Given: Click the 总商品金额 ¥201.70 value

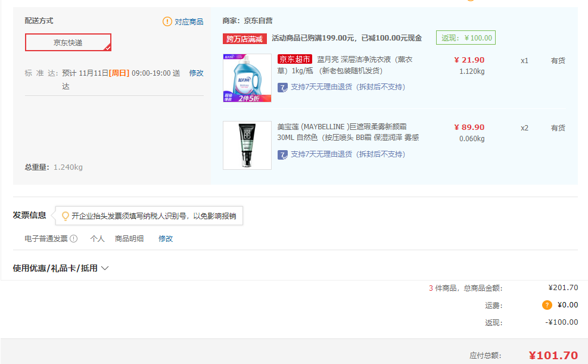Looking at the screenshot, I should pos(563,288).
